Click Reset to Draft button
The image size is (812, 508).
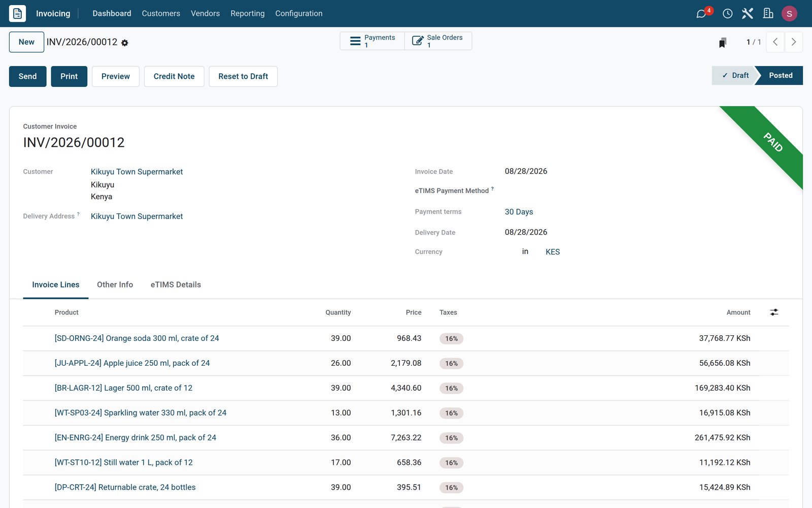pos(243,76)
